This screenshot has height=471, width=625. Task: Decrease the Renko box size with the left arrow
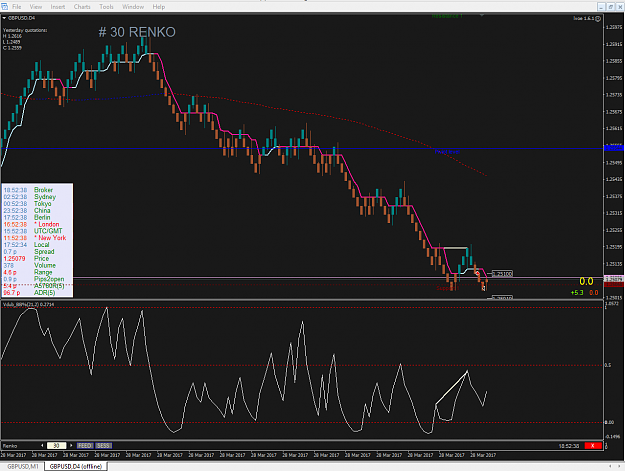coord(42,445)
